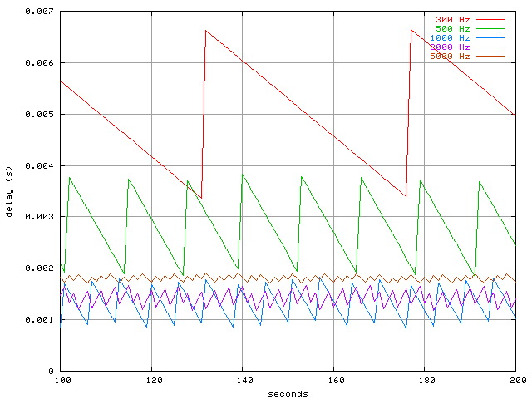Click the "delay (s)" y-axis label
Image resolution: width=532 pixels, height=399 pixels.
pyautogui.click(x=9, y=190)
